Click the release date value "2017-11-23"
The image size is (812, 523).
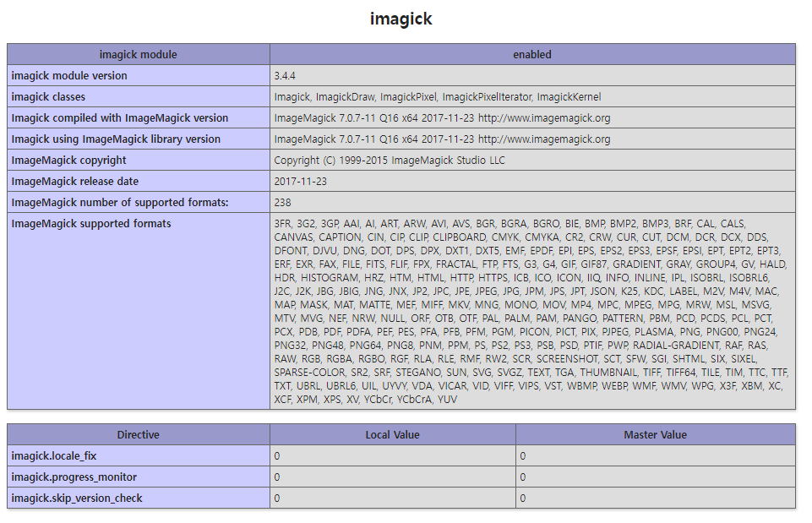coord(300,182)
